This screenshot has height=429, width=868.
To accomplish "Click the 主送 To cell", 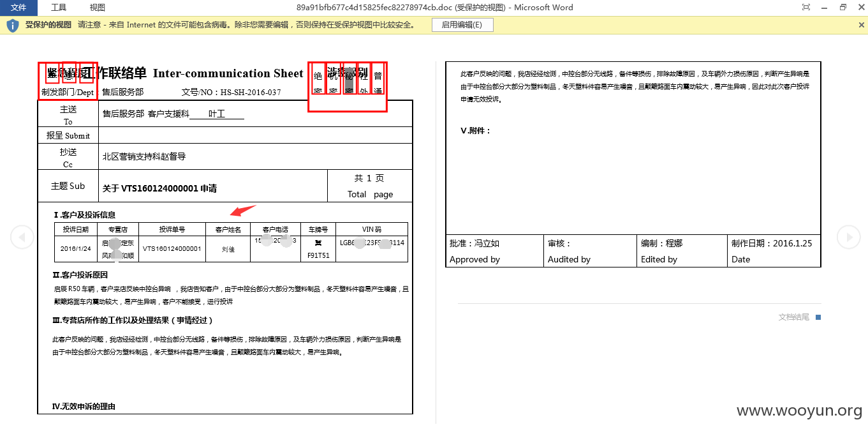I will tap(68, 115).
